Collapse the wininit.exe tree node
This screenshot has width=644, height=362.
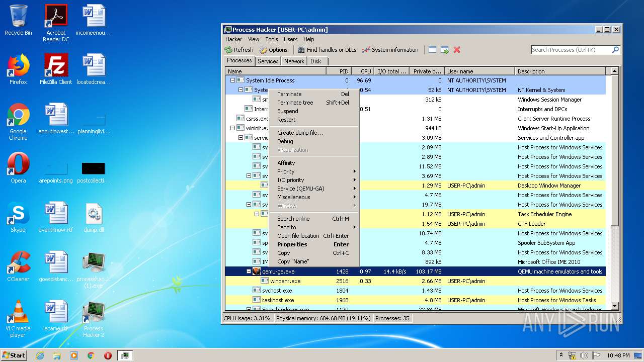pyautogui.click(x=232, y=128)
